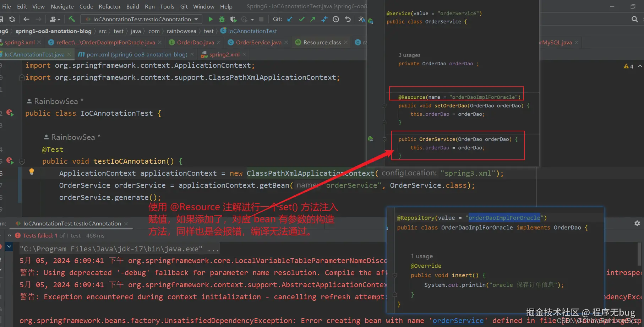The height and width of the screenshot is (327, 644).
Task: Click Git Commit checkmark icon
Action: point(301,19)
